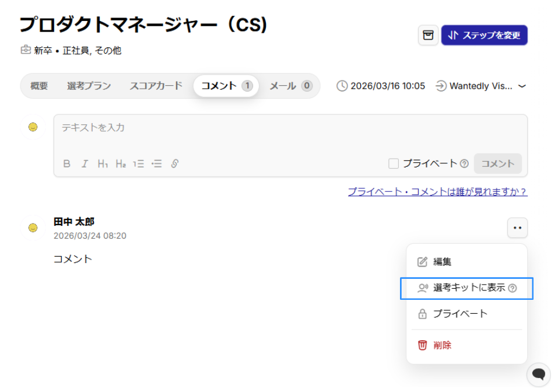The image size is (558, 392).
Task: Open the chat support bubble
Action: click(538, 374)
